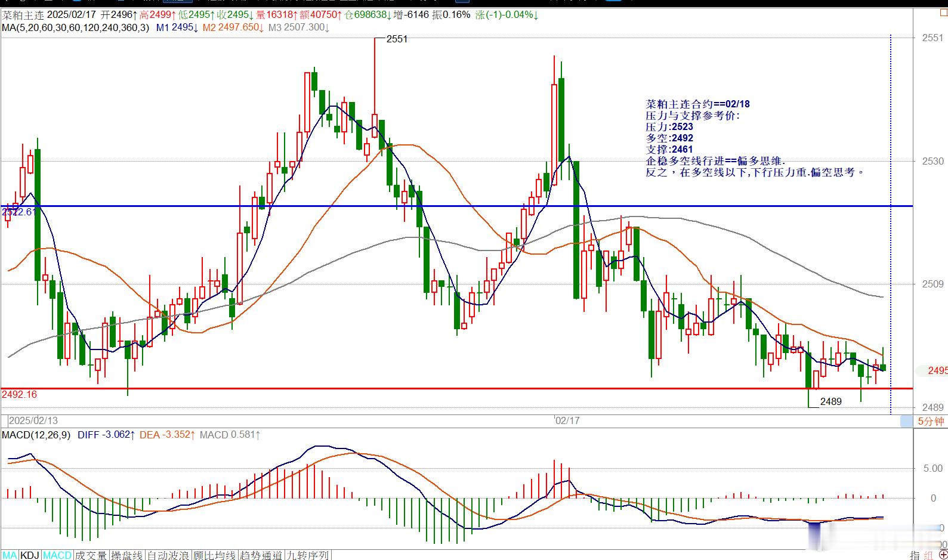
Task: Open the 自动波浪 tab
Action: click(168, 555)
